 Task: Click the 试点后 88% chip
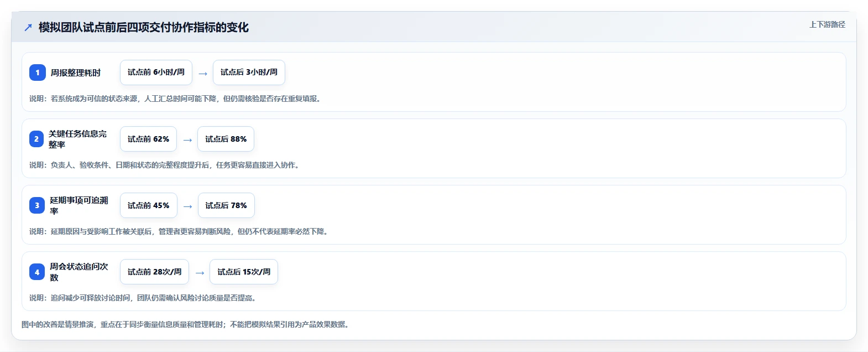click(x=226, y=139)
